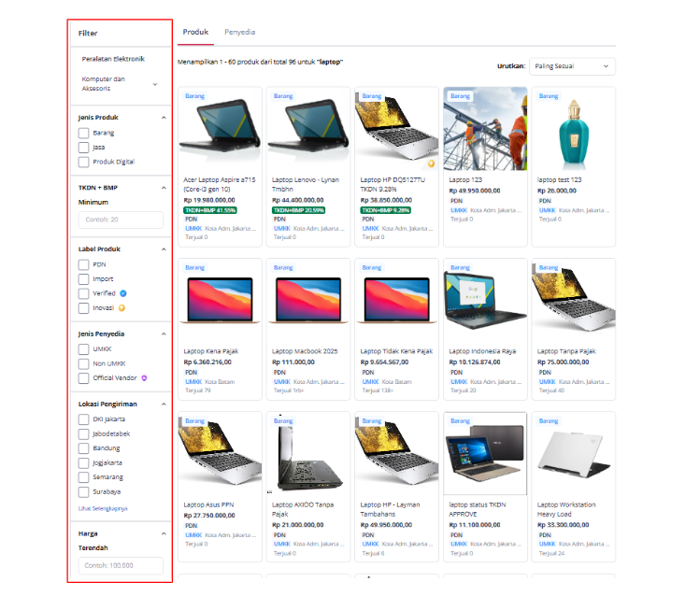Select Peralatan Elektronik category

tap(113, 59)
